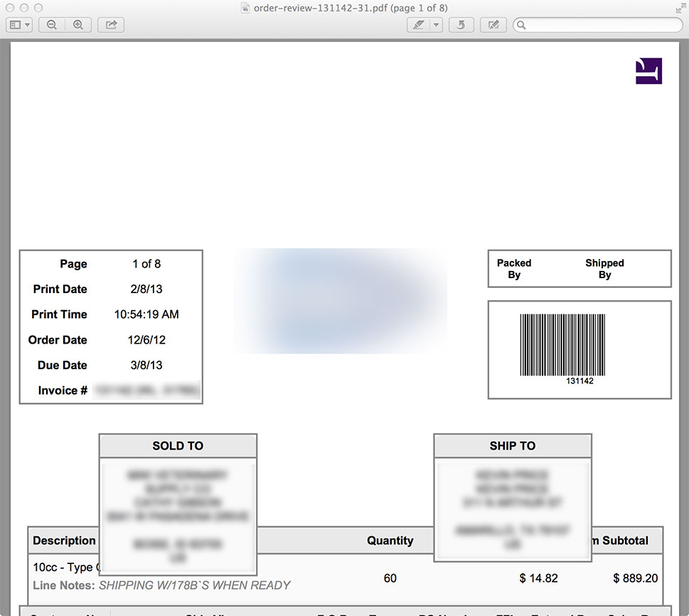Open the sidebar view menu button
Image resolution: width=689 pixels, height=616 pixels.
point(19,25)
